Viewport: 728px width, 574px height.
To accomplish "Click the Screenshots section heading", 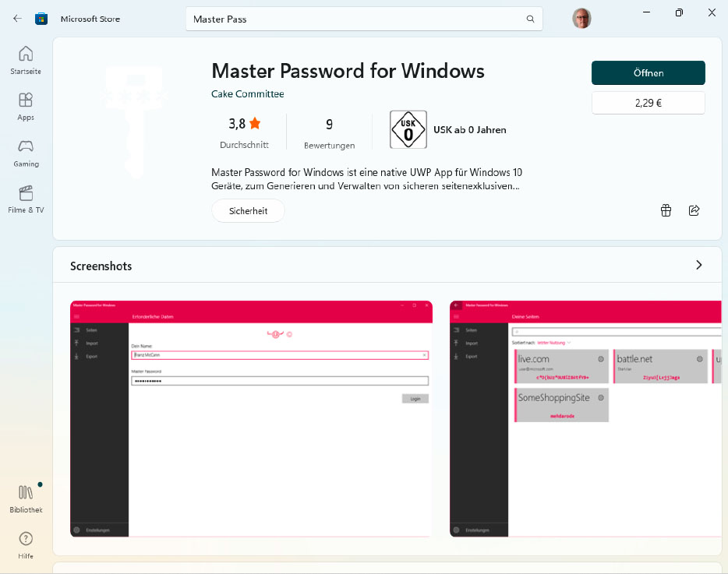I will pyautogui.click(x=101, y=266).
